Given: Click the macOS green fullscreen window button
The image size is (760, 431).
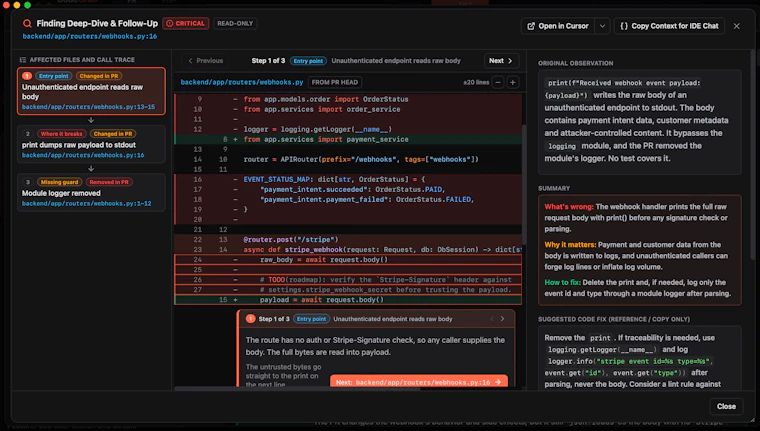Looking at the screenshot, I should coord(27,5).
